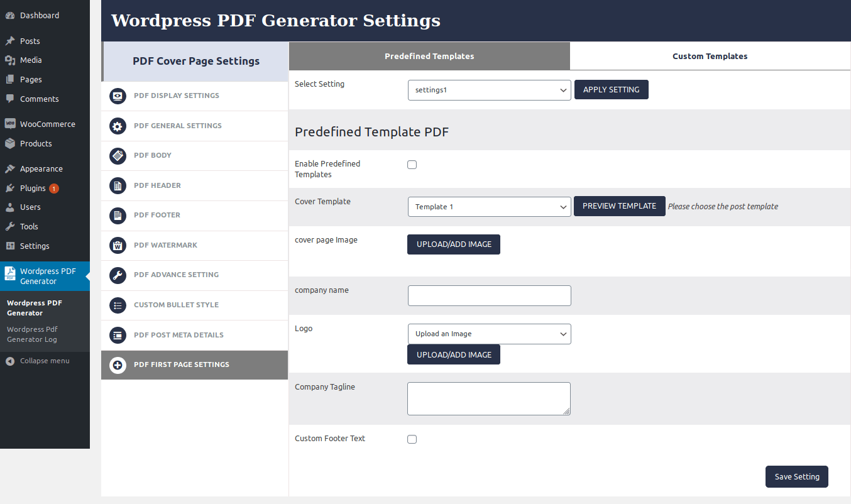
Task: Click the Wordpress PDF Generator file icon
Action: coord(10,273)
